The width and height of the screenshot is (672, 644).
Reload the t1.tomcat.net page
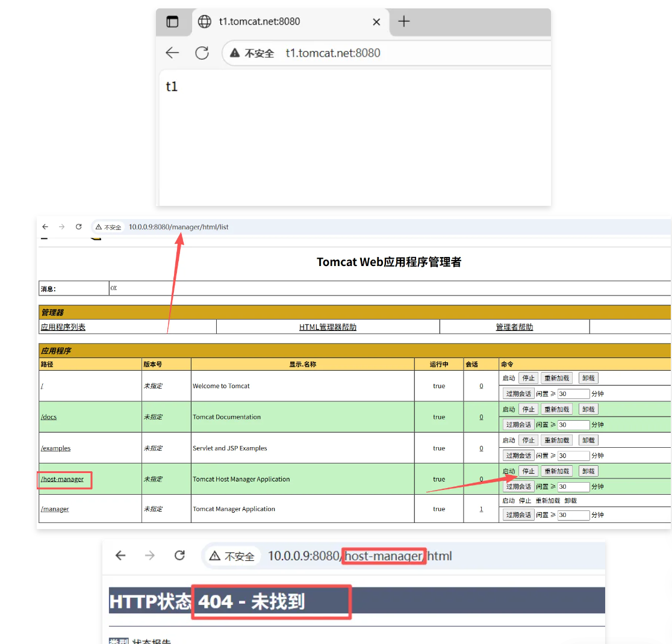point(202,53)
